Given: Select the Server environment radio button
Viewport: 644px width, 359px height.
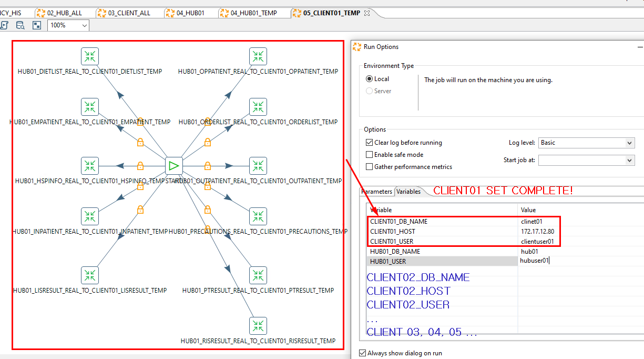Looking at the screenshot, I should point(369,91).
